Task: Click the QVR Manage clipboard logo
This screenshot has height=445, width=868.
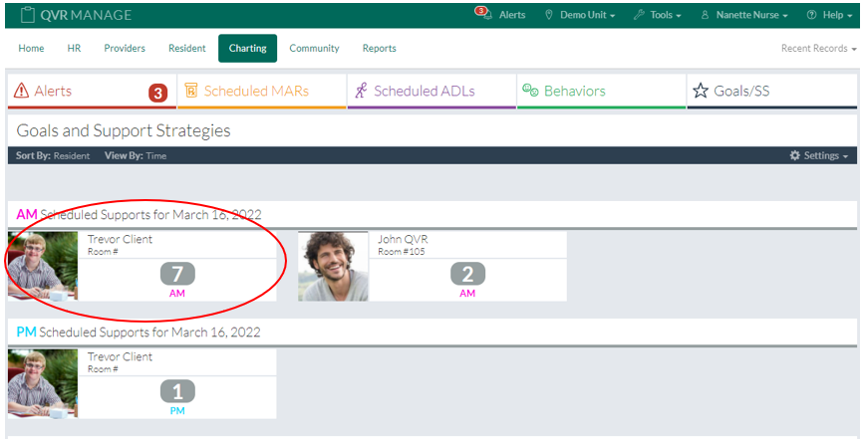Action: [x=27, y=15]
